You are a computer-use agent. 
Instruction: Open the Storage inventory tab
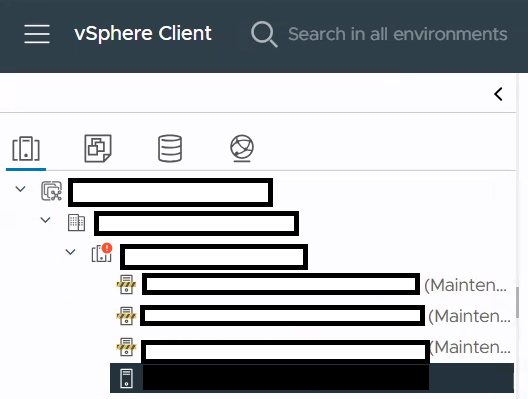(170, 148)
